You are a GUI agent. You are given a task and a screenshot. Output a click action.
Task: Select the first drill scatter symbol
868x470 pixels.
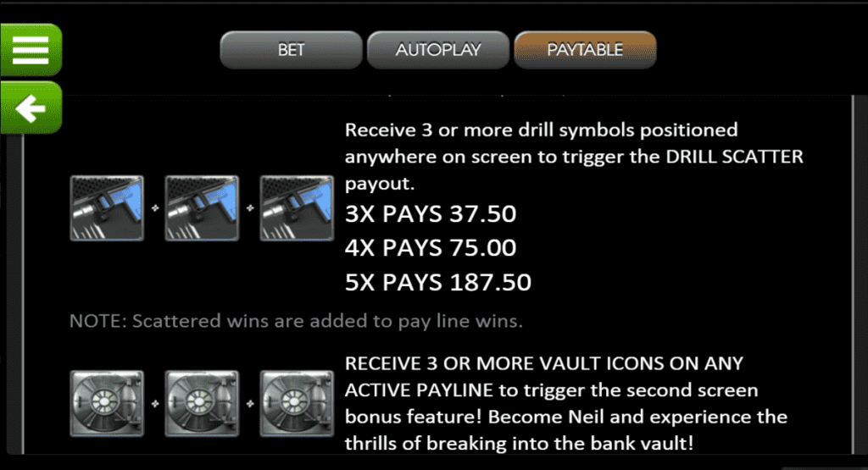(x=107, y=208)
